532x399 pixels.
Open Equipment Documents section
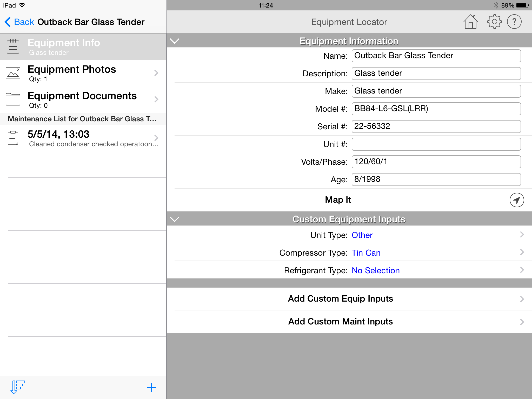coord(83,99)
